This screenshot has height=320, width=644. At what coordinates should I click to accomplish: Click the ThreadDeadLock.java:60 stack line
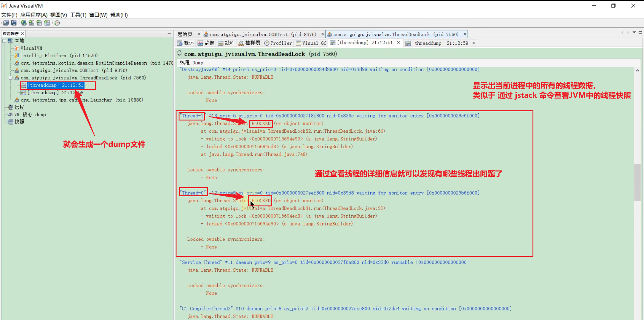(x=293, y=131)
